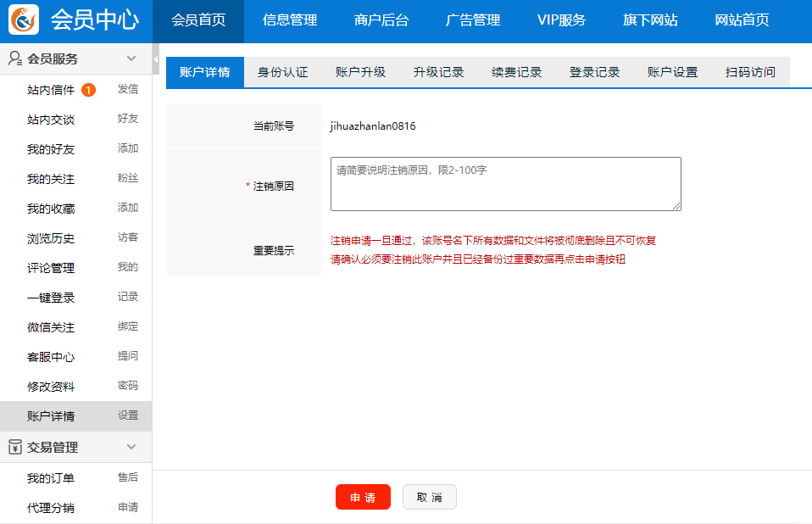Select the 扫码访问 tab
This screenshot has width=812, height=524.
pyautogui.click(x=750, y=72)
